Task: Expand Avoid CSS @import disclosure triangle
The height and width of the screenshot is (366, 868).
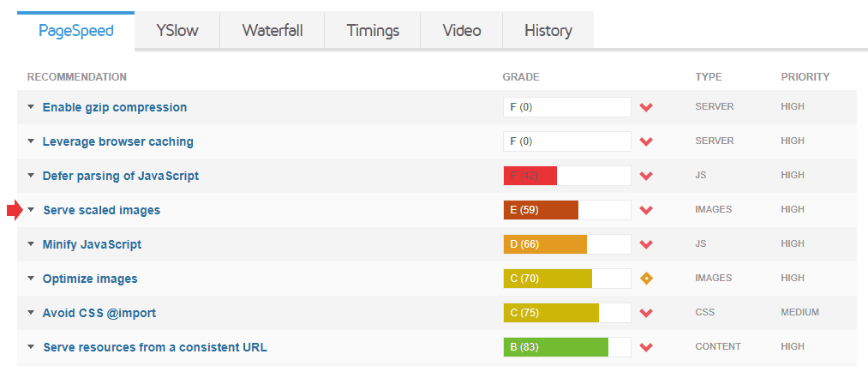Action: pyautogui.click(x=31, y=313)
